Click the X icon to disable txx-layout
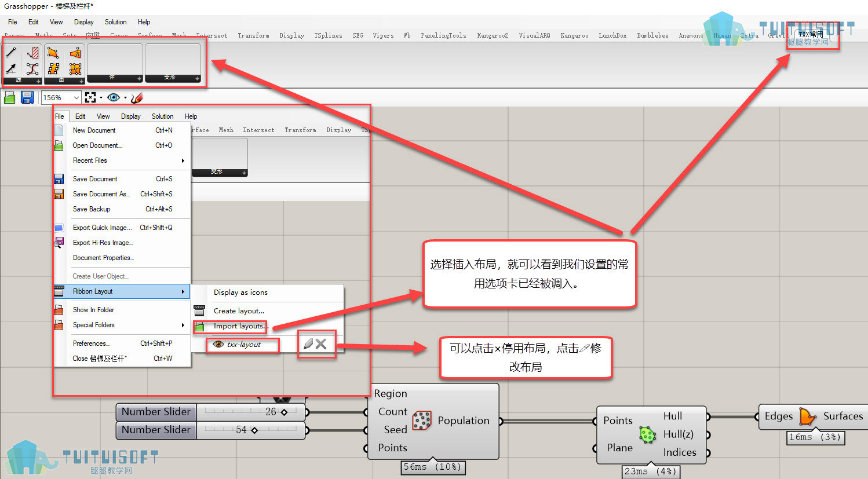868x479 pixels. click(321, 344)
